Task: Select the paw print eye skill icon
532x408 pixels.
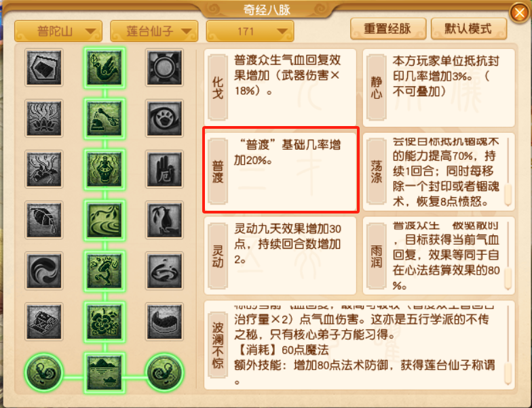Action: tap(164, 118)
